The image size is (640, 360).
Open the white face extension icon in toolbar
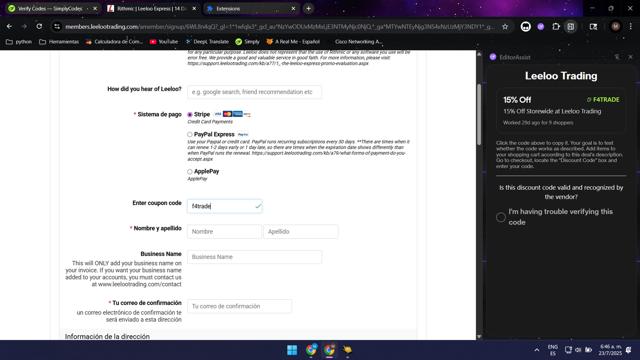tap(526, 27)
